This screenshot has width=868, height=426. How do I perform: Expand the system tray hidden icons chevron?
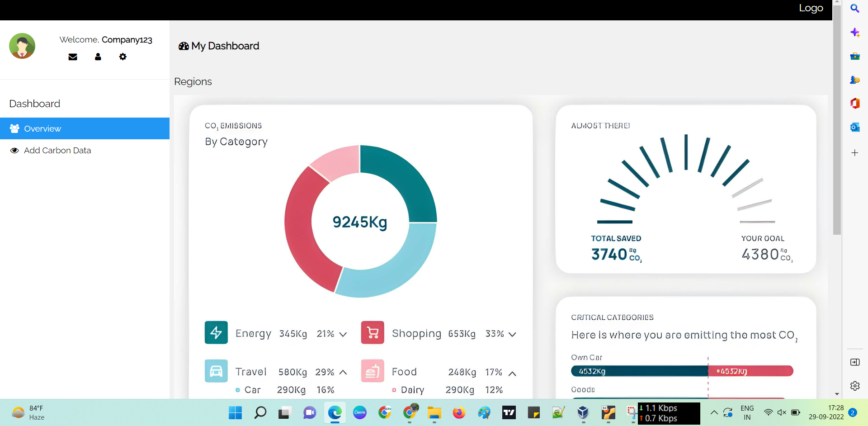714,412
